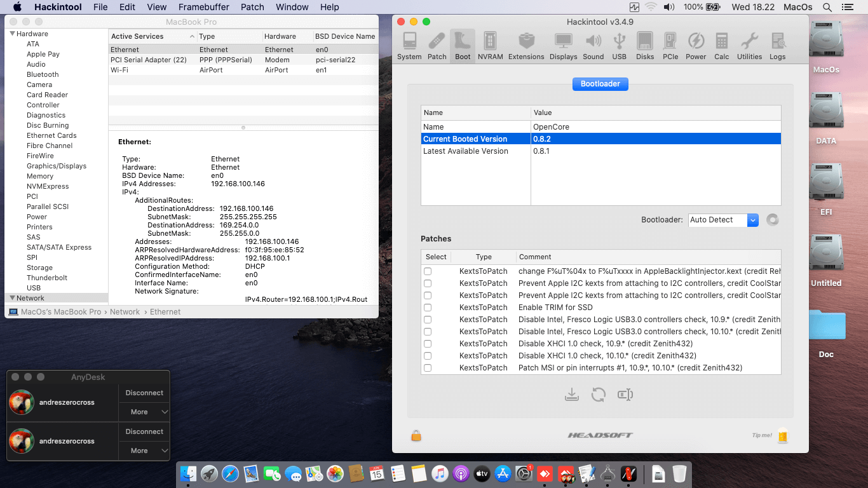Click the first AnyDesk Disconnect button
Viewport: 868px width, 488px height.
pos(144,393)
